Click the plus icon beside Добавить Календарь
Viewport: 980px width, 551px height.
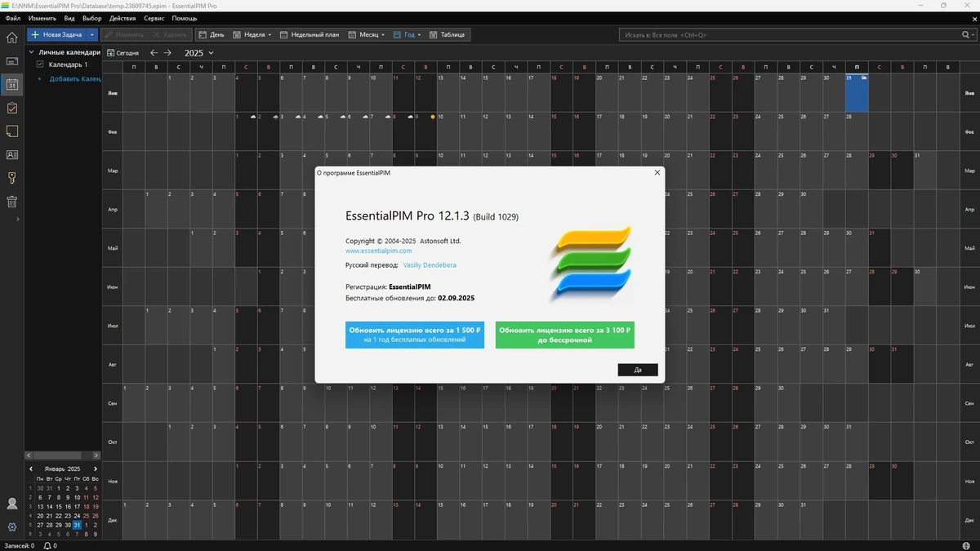39,78
